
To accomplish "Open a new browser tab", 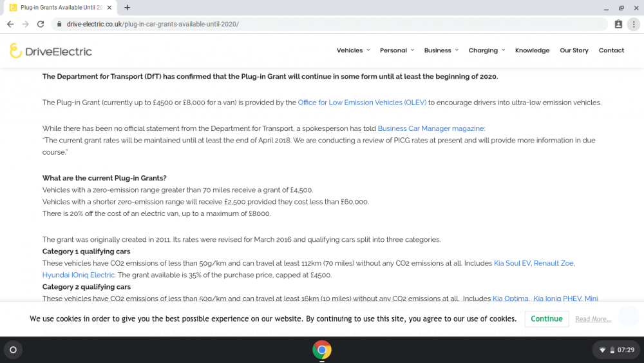I will (128, 7).
